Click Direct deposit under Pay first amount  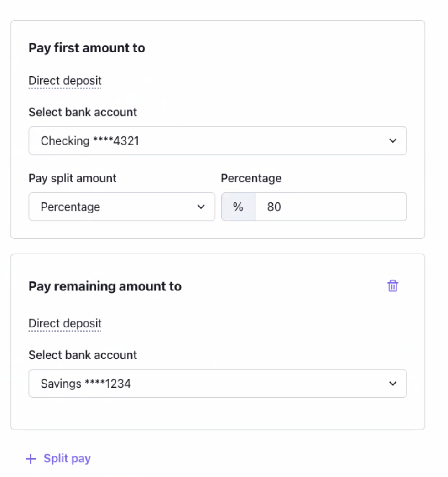[x=65, y=81]
